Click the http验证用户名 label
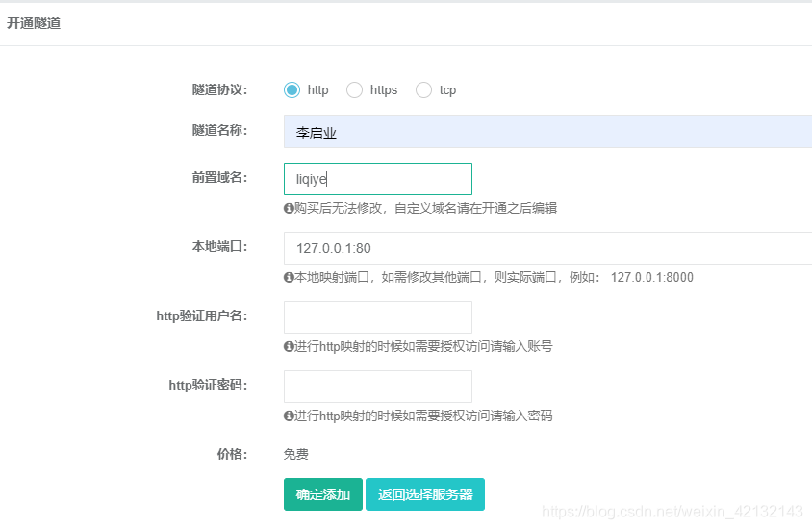This screenshot has width=812, height=529. point(202,315)
